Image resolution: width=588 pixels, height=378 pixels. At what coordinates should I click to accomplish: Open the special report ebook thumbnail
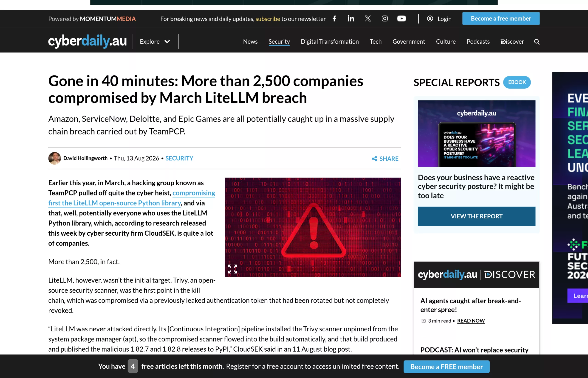[476, 133]
